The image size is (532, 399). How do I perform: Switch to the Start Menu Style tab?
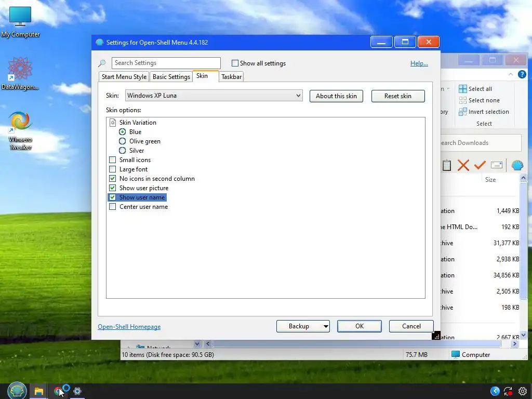[x=124, y=77]
